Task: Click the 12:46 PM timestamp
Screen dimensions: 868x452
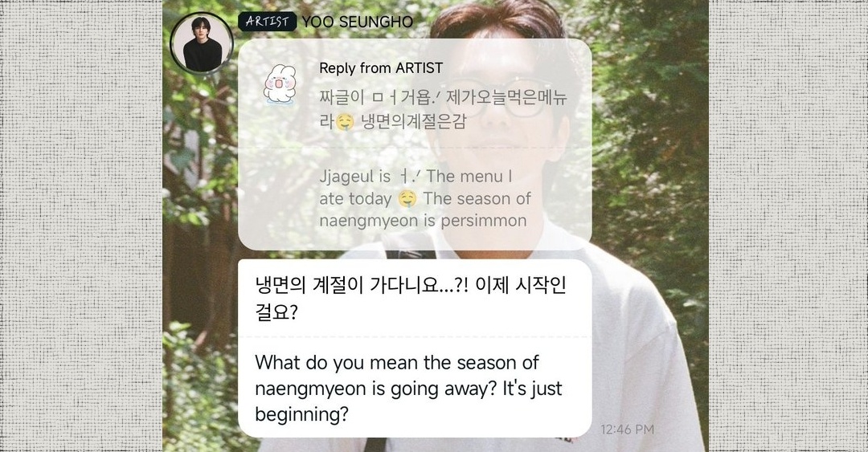Action: (x=627, y=430)
